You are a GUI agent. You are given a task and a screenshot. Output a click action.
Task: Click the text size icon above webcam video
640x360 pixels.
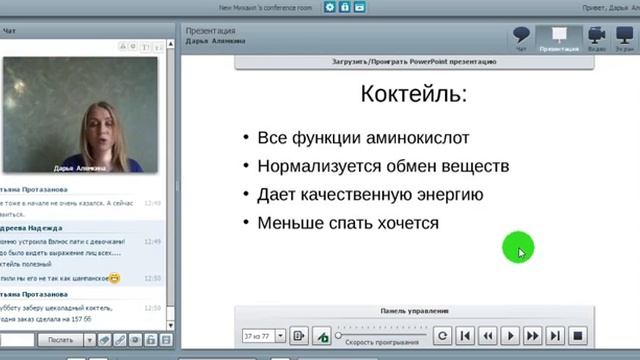point(146,47)
